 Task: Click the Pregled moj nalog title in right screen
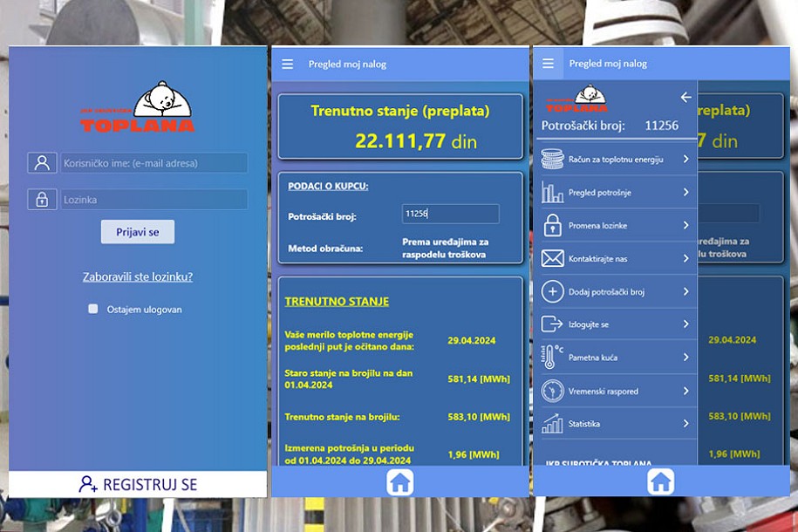(x=608, y=64)
